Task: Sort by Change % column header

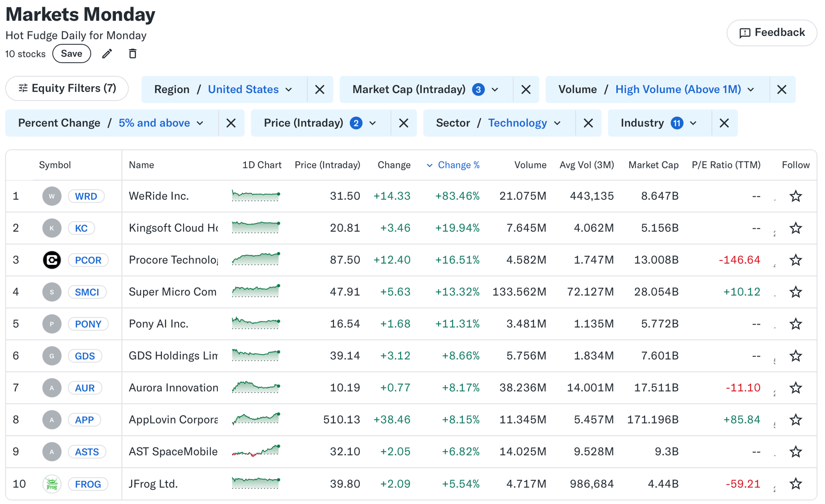Action: click(x=458, y=165)
